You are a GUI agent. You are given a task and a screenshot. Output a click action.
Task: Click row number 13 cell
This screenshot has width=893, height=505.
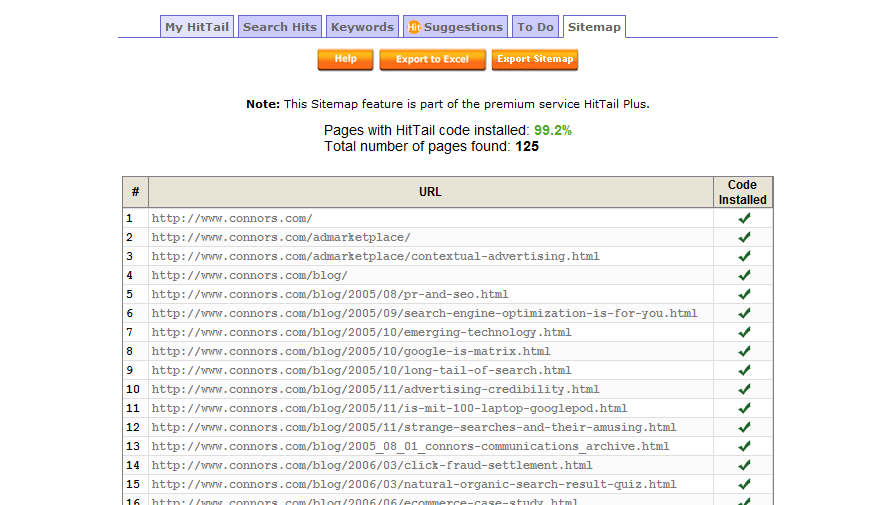[x=136, y=446]
